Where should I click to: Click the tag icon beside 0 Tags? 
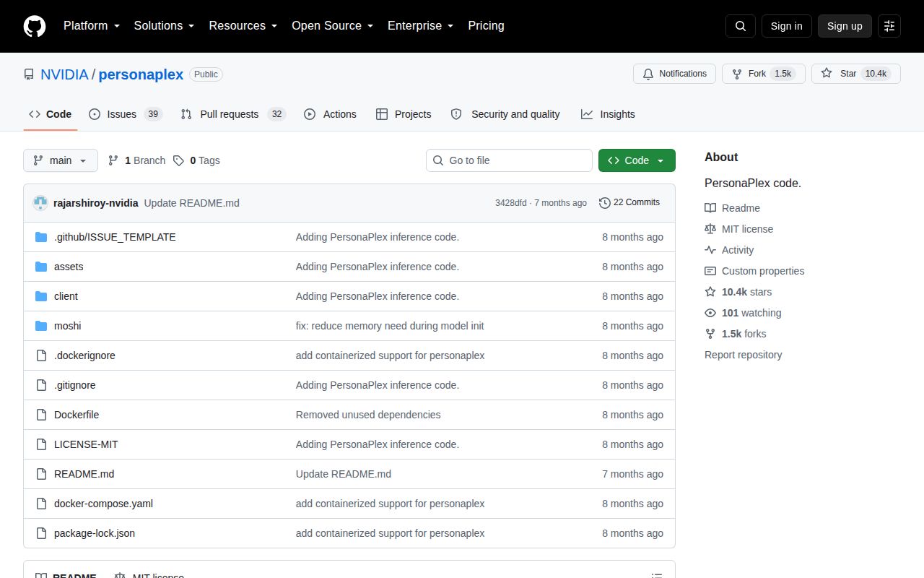pyautogui.click(x=178, y=160)
